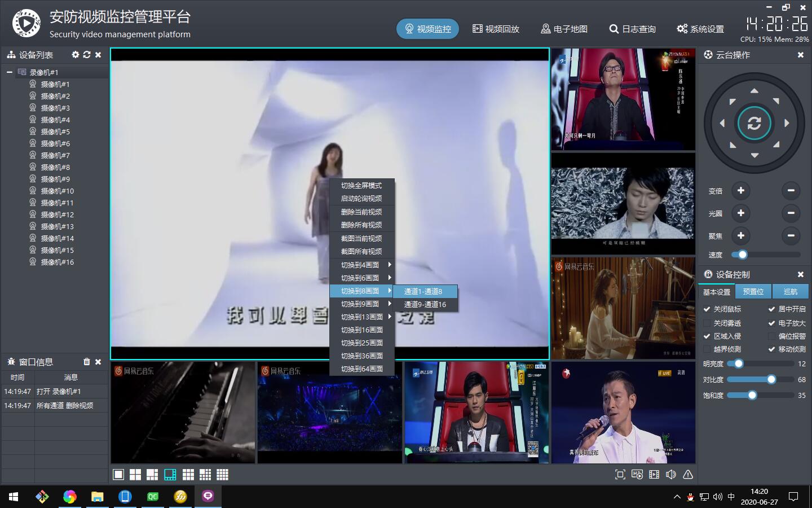Expand 切换到13画面 submenu arrow
This screenshot has width=812, height=508.
[x=390, y=317]
